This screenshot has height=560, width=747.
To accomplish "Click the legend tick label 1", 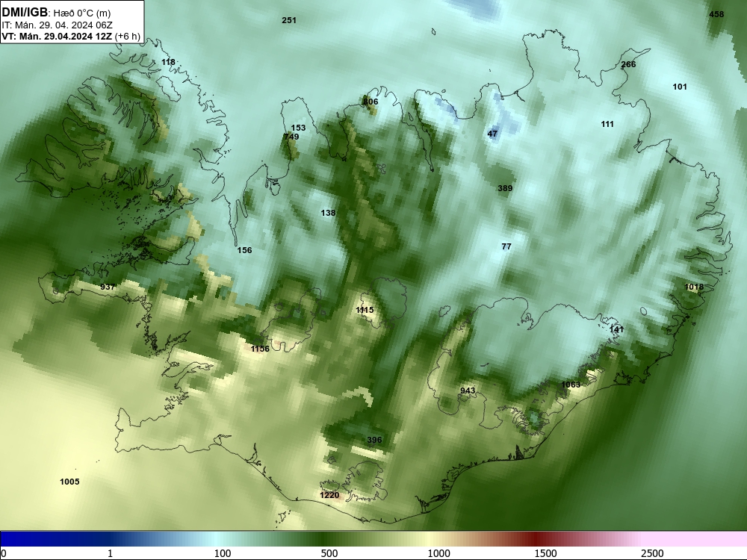I will tap(110, 553).
